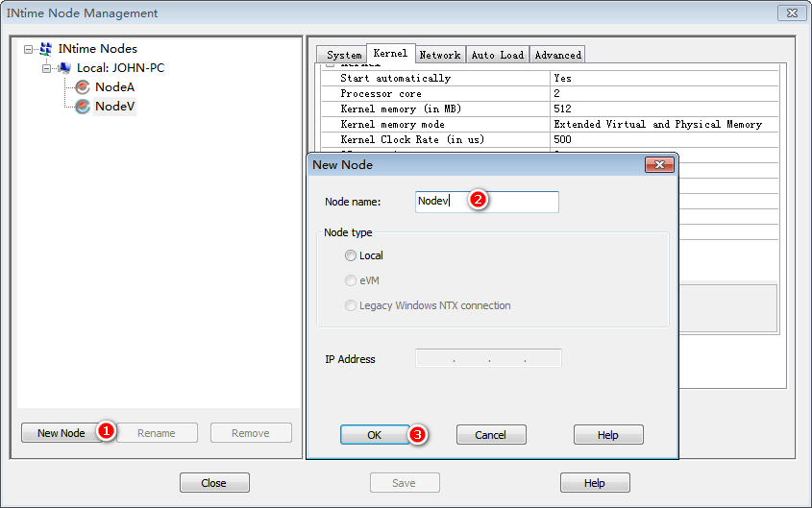Collapse the Local: JOHN-PC branch
The image size is (812, 508).
click(x=47, y=68)
